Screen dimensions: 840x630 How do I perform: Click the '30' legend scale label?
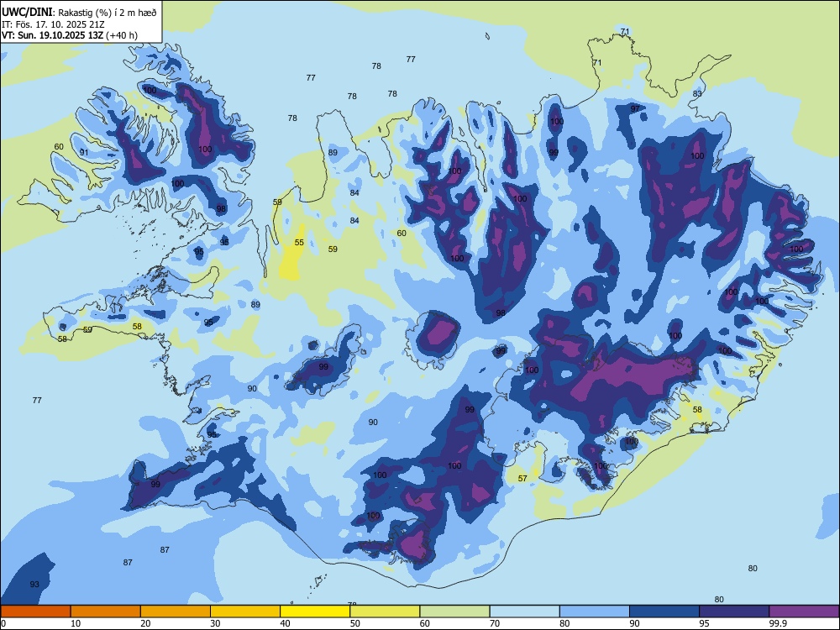click(215, 623)
